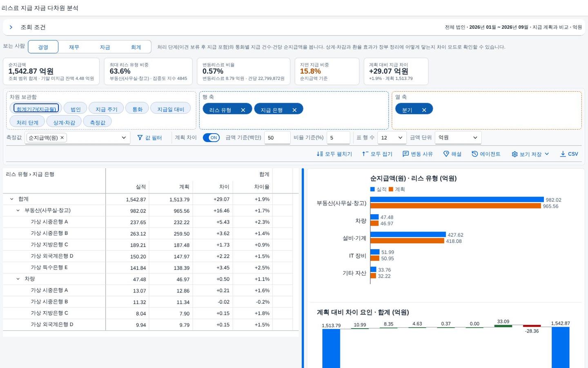Screen dimensions: 588x368
Task: Remove 리스 유형 chip from row axis
Action: point(243,110)
